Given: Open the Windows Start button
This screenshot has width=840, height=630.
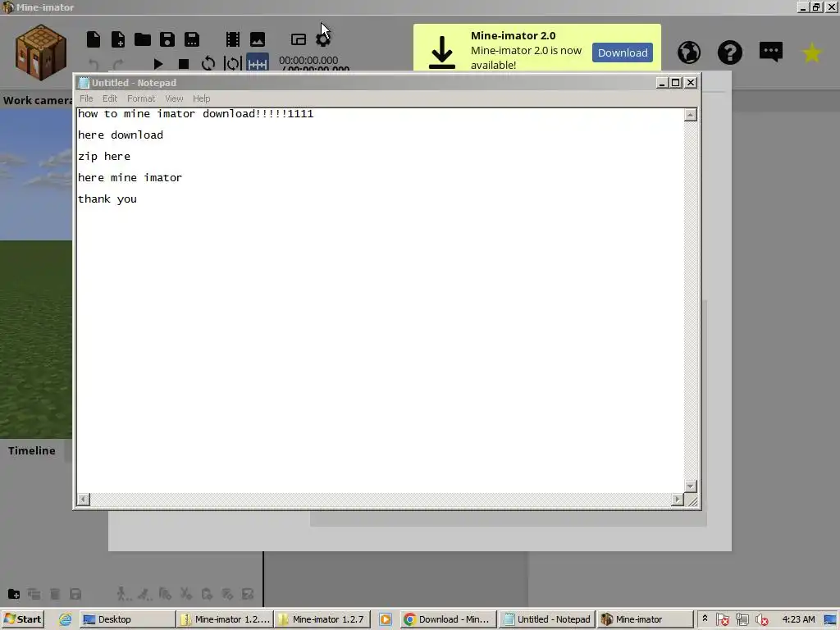Looking at the screenshot, I should (22, 619).
